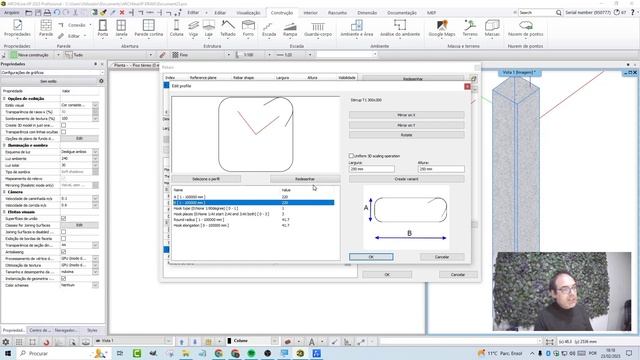The width and height of the screenshot is (640, 360).
Task: Click the help question mark icon
Action: 633,13
